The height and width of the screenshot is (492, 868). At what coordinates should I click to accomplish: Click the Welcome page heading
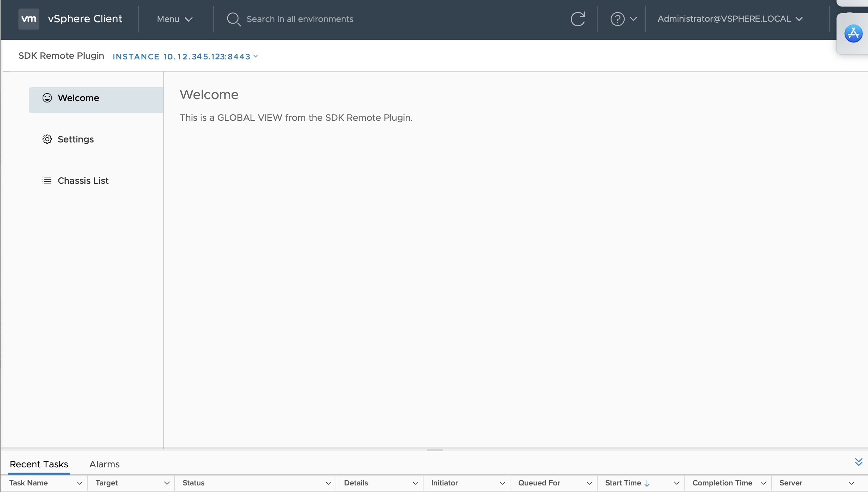tap(209, 95)
